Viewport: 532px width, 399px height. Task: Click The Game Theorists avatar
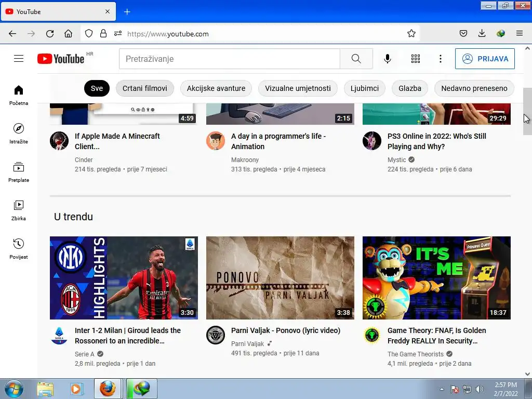pos(372,335)
